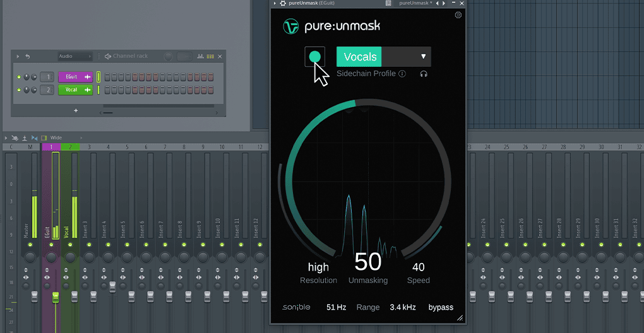Select the previous preset arrow in the title bar
The image size is (644, 333).
tap(438, 3)
